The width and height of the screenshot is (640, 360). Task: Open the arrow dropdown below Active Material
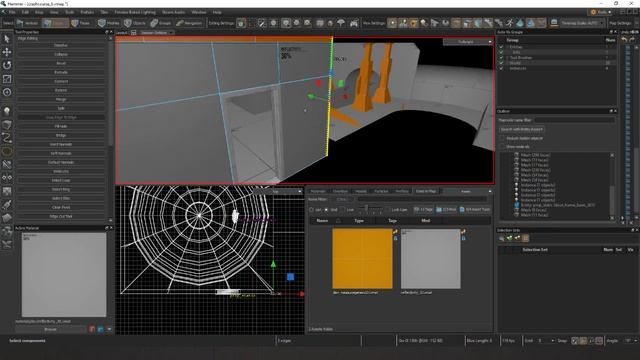click(109, 329)
